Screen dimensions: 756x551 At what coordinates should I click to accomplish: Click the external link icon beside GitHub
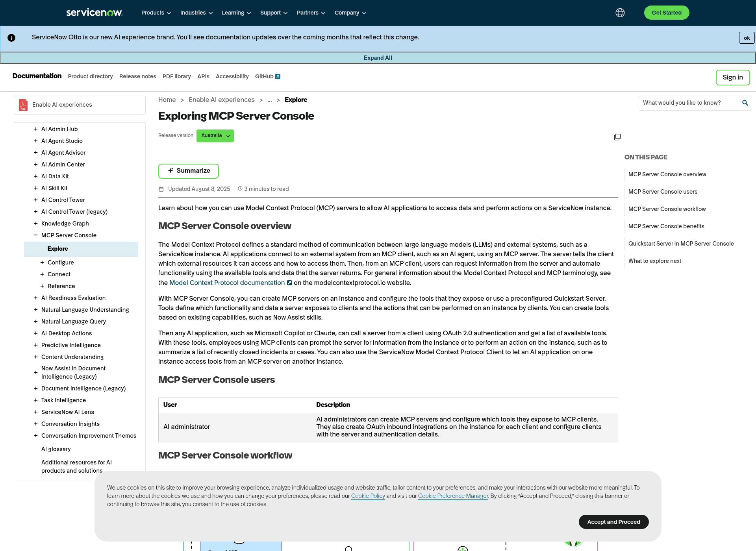(278, 76)
